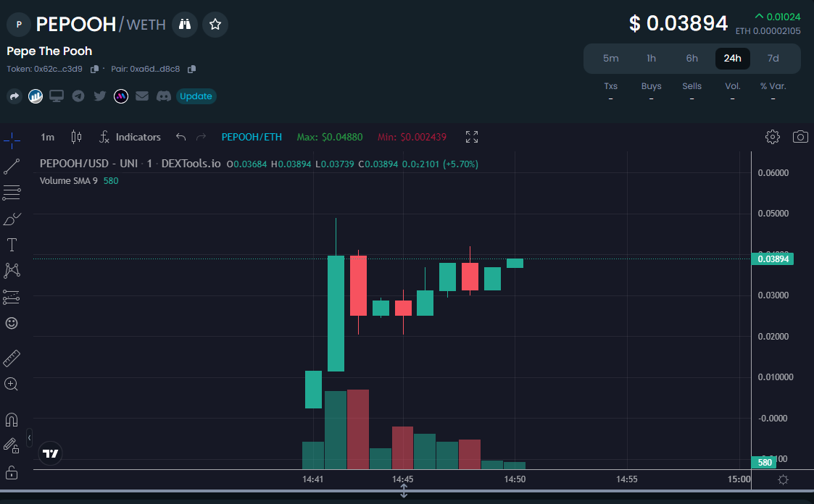Select the 6h timeframe tab

pyautogui.click(x=692, y=58)
